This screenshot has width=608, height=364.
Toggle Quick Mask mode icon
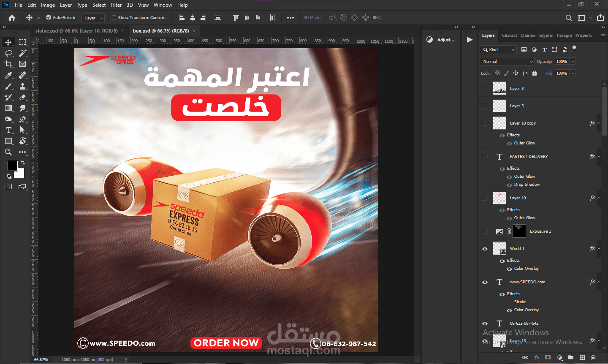coord(8,186)
